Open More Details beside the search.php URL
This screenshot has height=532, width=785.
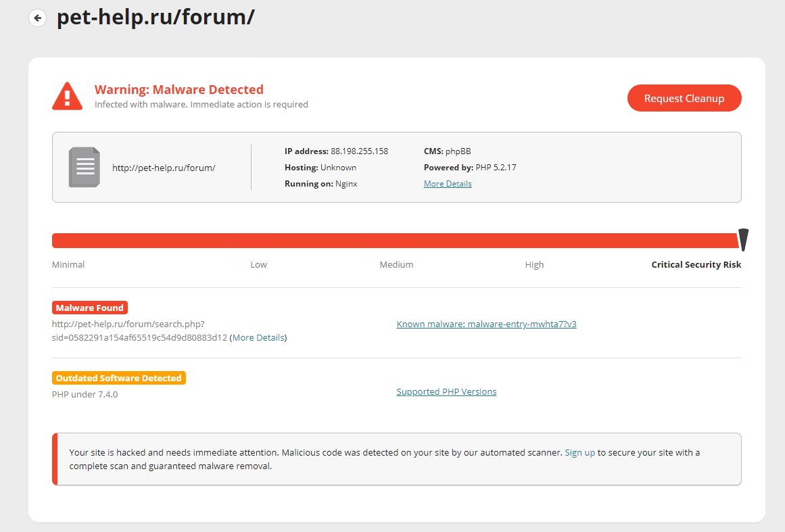pos(258,337)
